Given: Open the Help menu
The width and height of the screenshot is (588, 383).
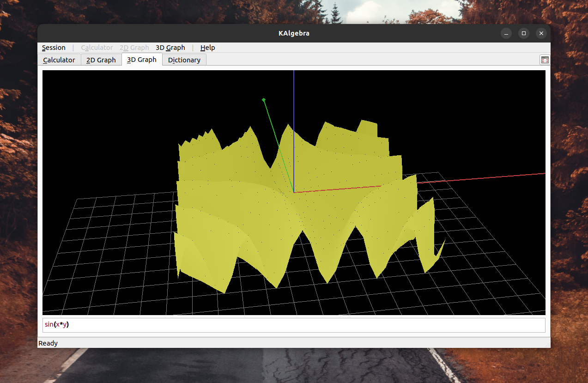Looking at the screenshot, I should (207, 48).
